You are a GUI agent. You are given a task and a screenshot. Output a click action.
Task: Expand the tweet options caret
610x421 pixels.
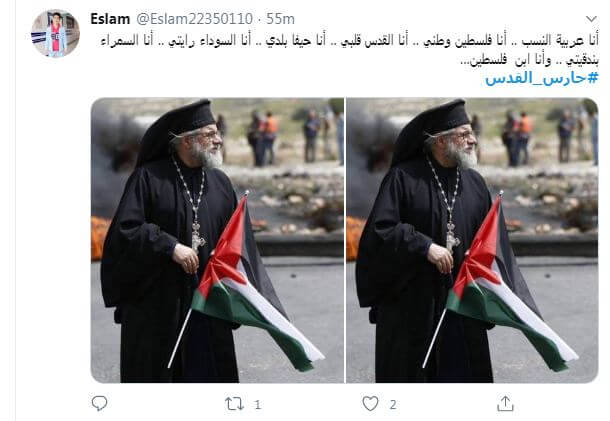[591, 19]
